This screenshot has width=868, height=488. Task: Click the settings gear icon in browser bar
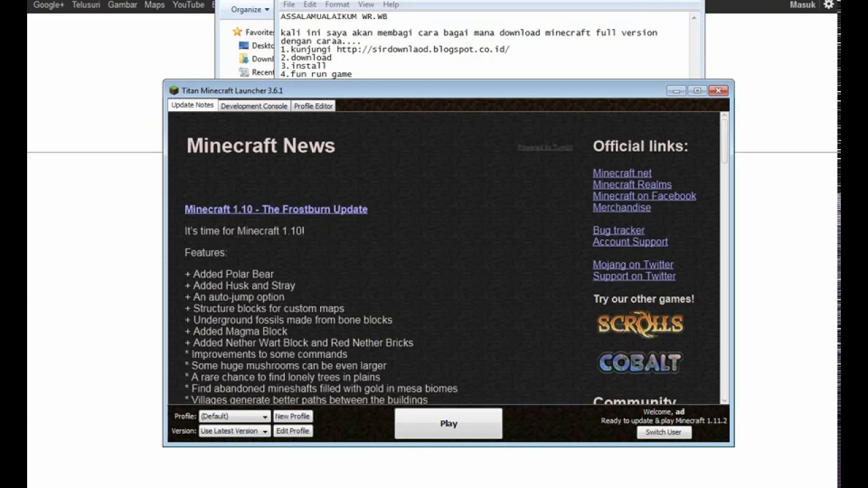829,5
